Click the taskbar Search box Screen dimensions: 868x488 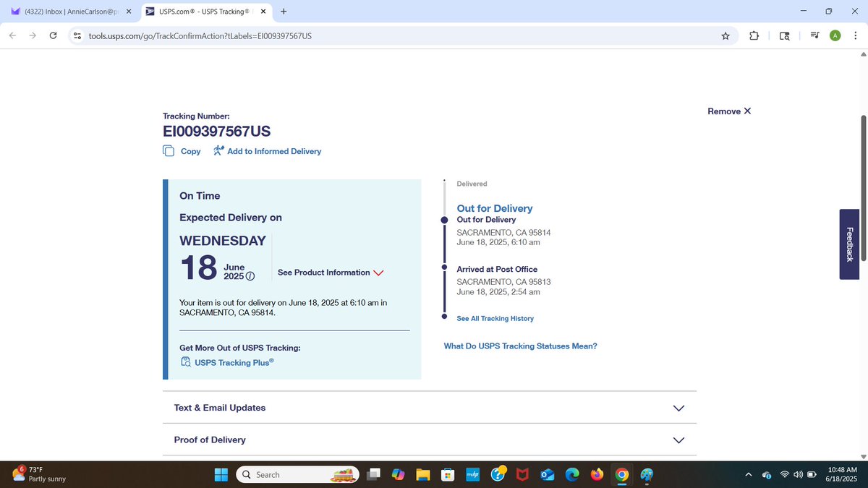click(x=297, y=475)
